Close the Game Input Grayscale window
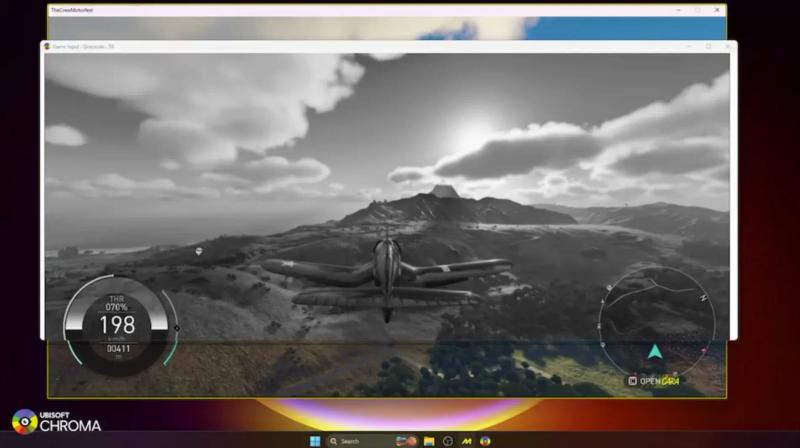This screenshot has height=448, width=800. tap(728, 46)
